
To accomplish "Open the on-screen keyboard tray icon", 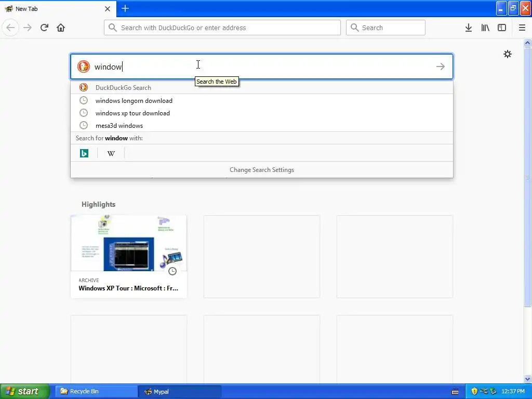I will coord(455,392).
